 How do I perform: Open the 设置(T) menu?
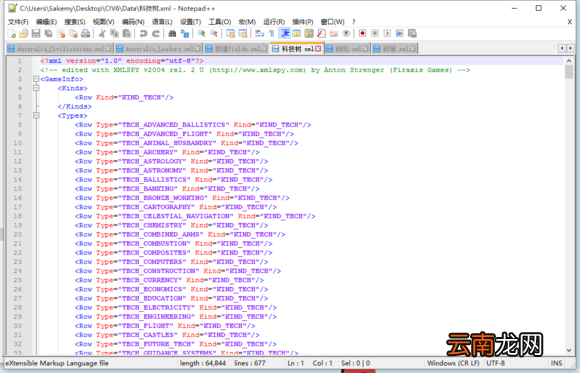point(190,22)
